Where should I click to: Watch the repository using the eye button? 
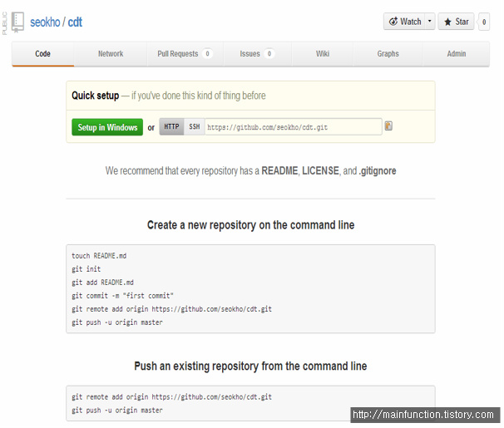(405, 22)
